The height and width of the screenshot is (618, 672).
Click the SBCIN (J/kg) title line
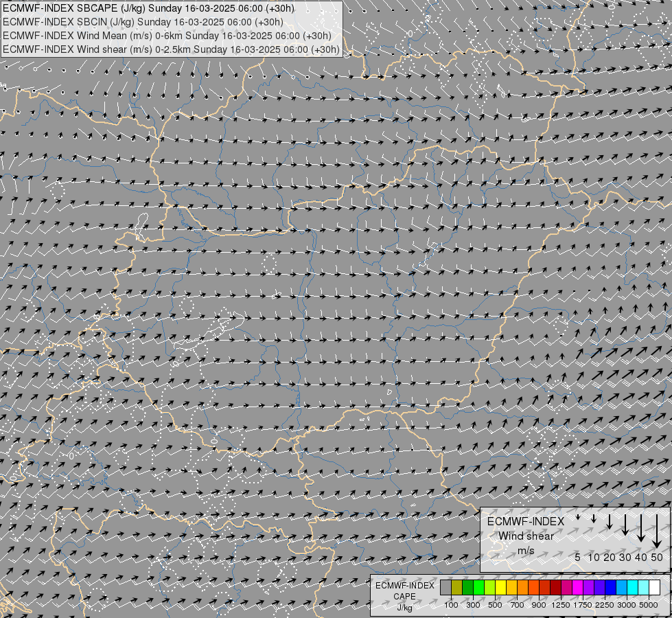click(x=143, y=22)
